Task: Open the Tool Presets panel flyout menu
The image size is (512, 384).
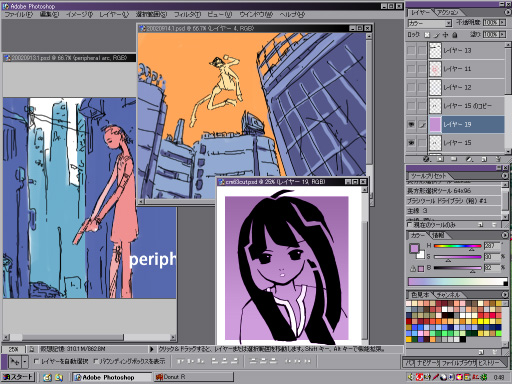Action: [505, 176]
